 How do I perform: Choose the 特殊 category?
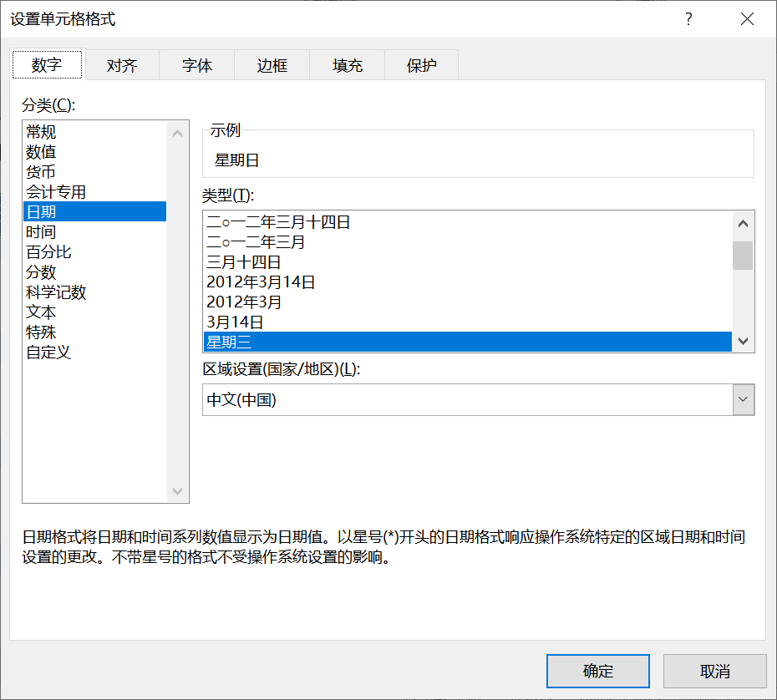94,332
